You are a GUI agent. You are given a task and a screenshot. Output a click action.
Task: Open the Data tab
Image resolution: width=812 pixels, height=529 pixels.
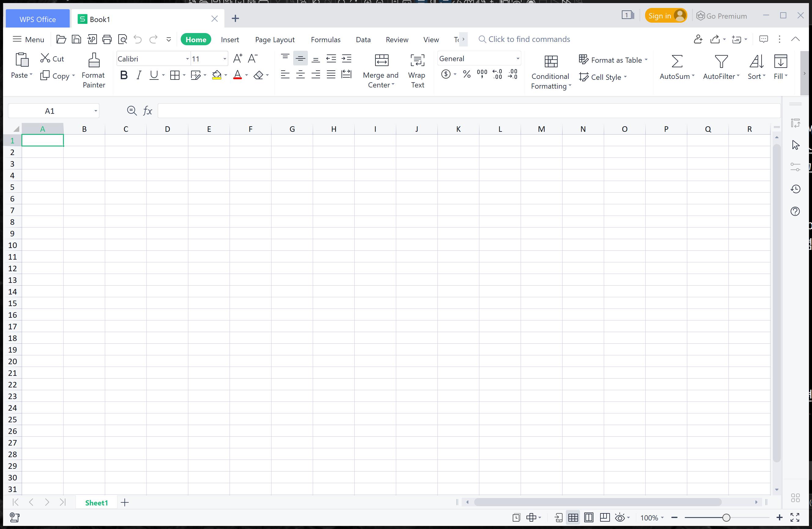[364, 39]
